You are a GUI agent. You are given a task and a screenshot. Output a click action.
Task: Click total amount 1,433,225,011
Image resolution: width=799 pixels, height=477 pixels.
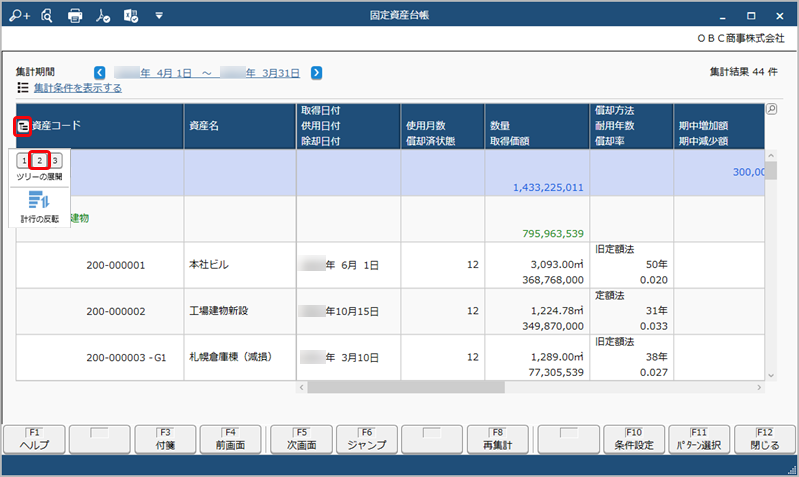coord(548,188)
